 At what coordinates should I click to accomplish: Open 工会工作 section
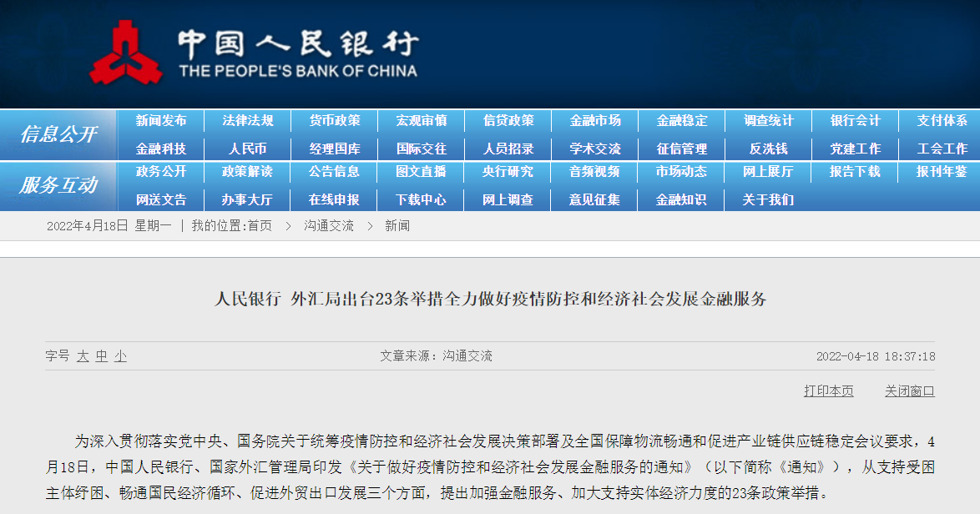(x=942, y=149)
